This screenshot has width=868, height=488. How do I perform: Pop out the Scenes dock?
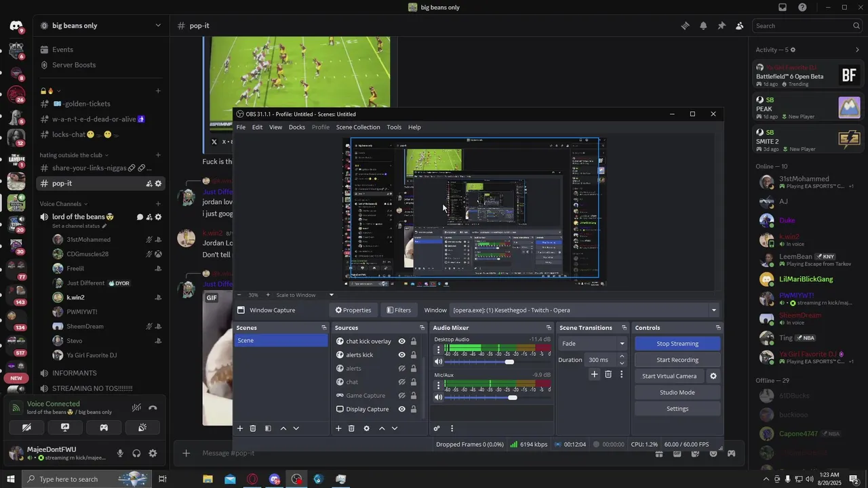coord(324,327)
